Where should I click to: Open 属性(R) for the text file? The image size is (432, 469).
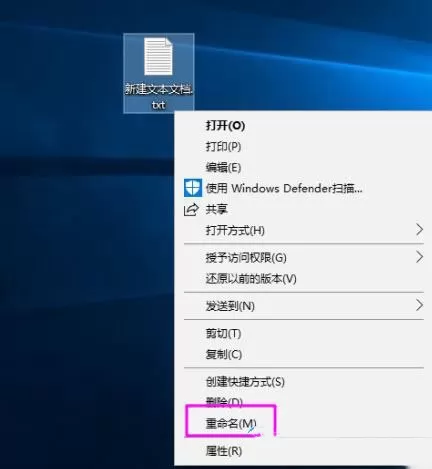point(224,451)
